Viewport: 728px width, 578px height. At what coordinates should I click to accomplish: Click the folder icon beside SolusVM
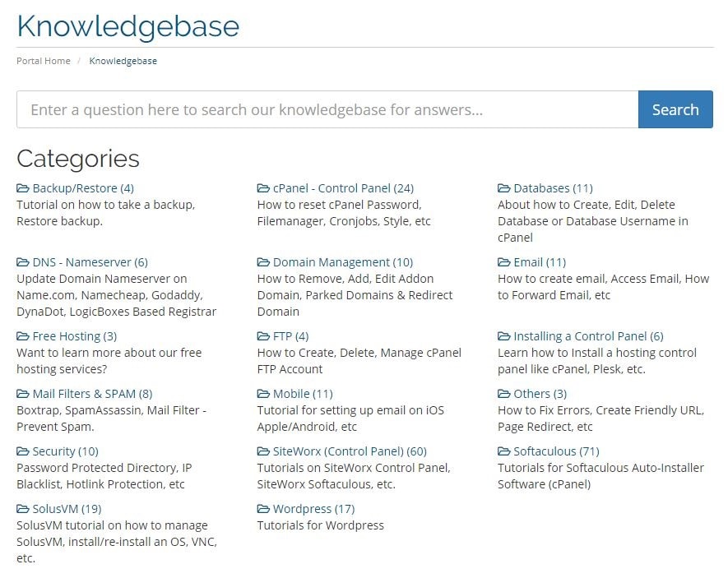23,509
